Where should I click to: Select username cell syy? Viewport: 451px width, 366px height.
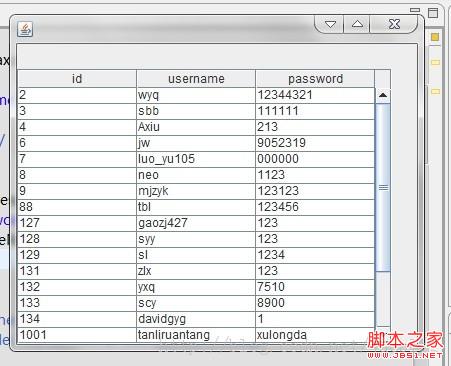(x=196, y=239)
